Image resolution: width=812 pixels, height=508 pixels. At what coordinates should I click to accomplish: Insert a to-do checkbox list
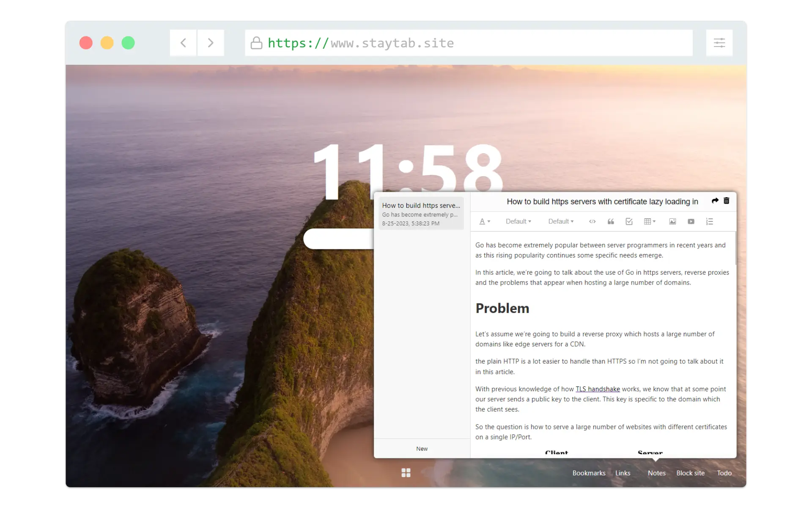point(629,221)
